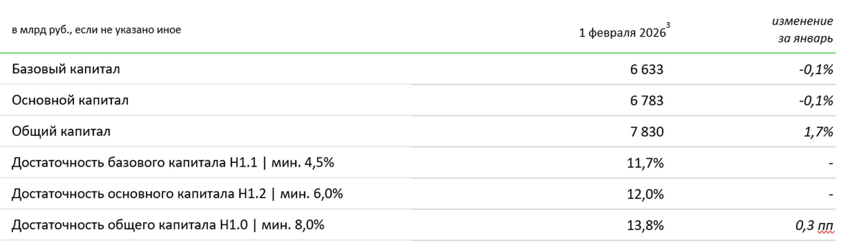Click the H1.1 base capital adequacy label

pos(173,163)
